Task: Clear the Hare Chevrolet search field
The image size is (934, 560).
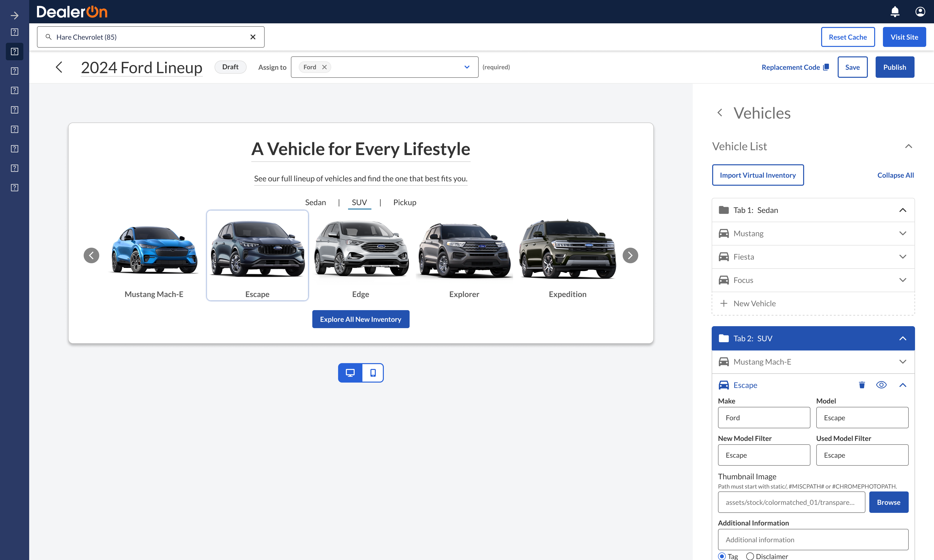Action: [x=253, y=37]
